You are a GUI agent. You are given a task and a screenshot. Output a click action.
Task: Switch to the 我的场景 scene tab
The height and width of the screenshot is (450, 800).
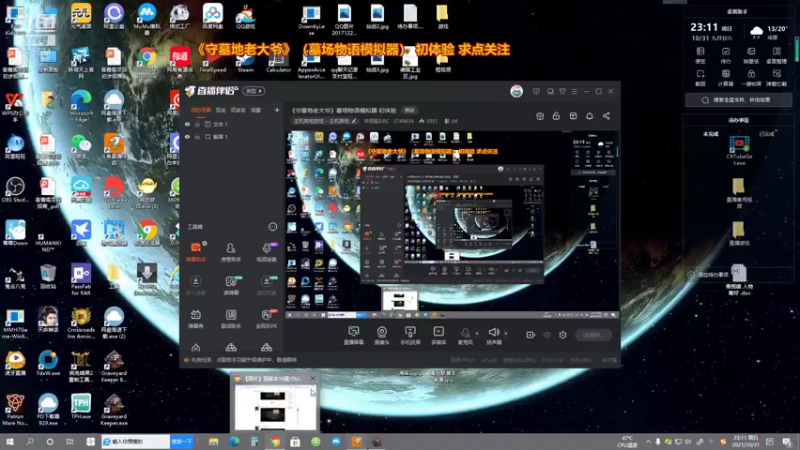[201, 110]
